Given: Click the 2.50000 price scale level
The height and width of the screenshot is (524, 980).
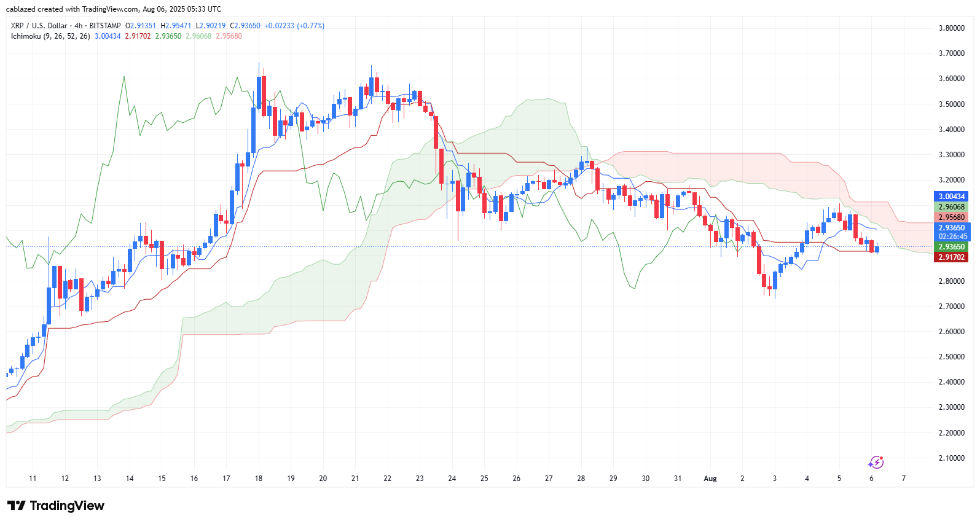Looking at the screenshot, I should coord(951,357).
